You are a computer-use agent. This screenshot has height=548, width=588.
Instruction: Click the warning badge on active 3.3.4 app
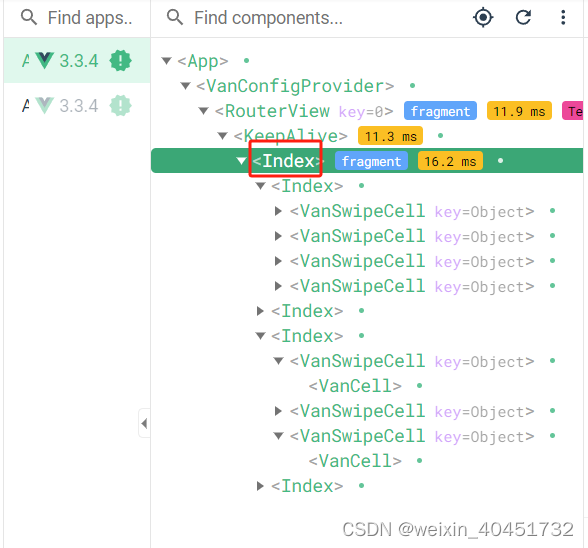tap(120, 60)
